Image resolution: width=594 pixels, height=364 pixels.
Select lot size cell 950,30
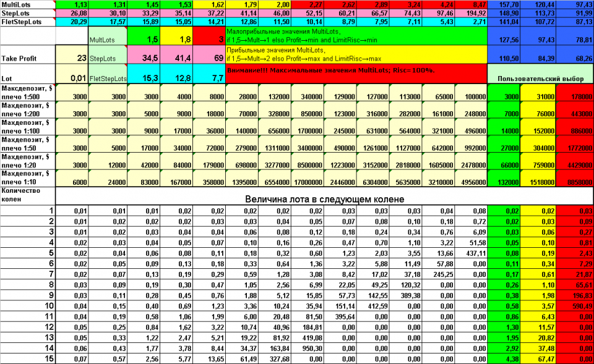(308, 349)
